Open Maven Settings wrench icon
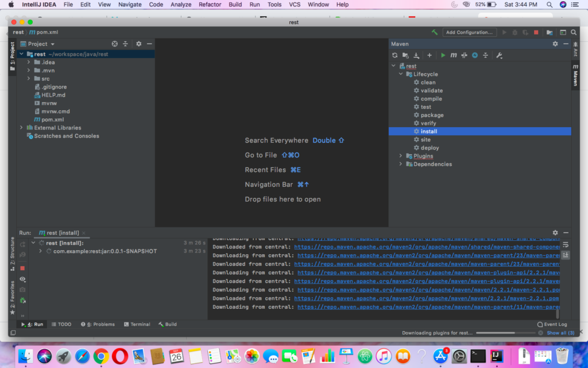Viewport: 588px width, 368px height. pyautogui.click(x=499, y=55)
